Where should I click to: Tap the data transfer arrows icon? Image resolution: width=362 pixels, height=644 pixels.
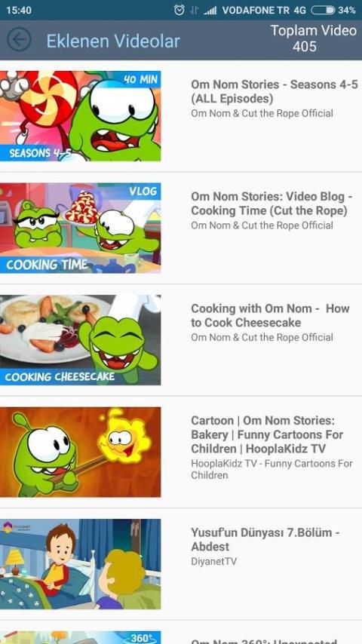click(194, 11)
